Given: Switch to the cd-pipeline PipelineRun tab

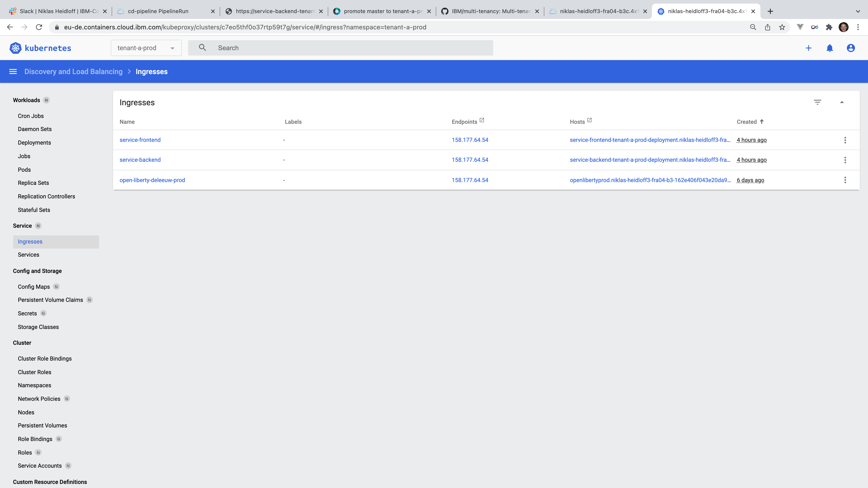Looking at the screenshot, I should tap(158, 11).
